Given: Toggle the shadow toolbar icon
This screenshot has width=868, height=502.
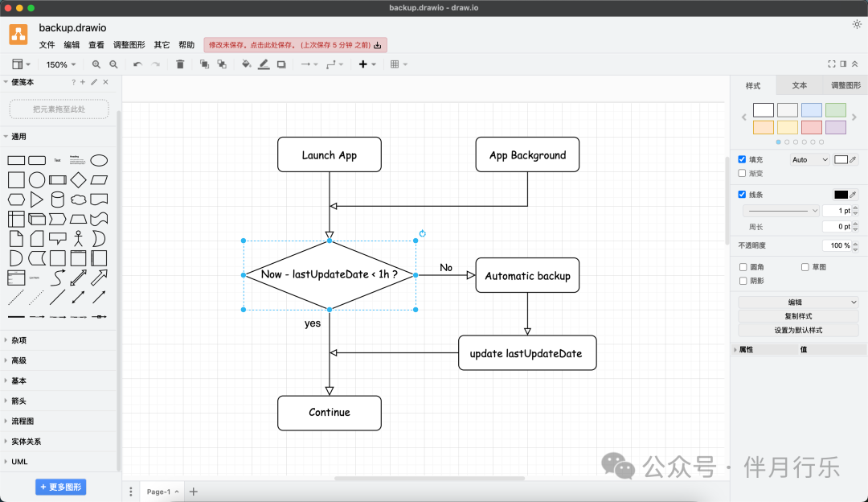Looking at the screenshot, I should pyautogui.click(x=281, y=64).
